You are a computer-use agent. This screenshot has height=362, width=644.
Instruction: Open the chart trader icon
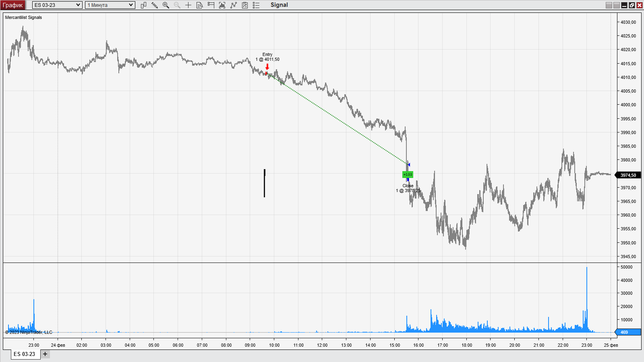click(211, 5)
